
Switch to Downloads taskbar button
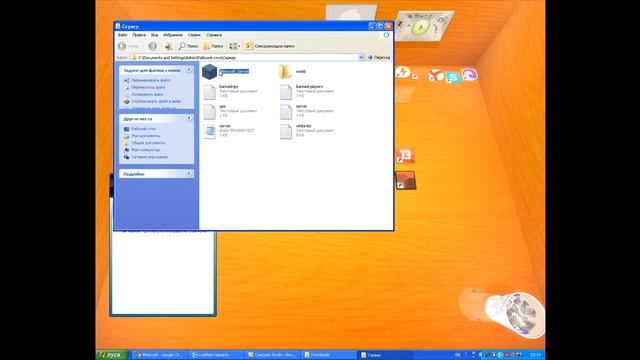tap(329, 355)
